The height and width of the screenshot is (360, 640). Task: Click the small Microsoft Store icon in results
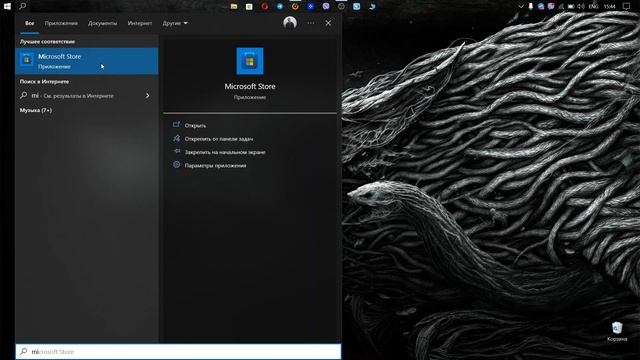(27, 60)
